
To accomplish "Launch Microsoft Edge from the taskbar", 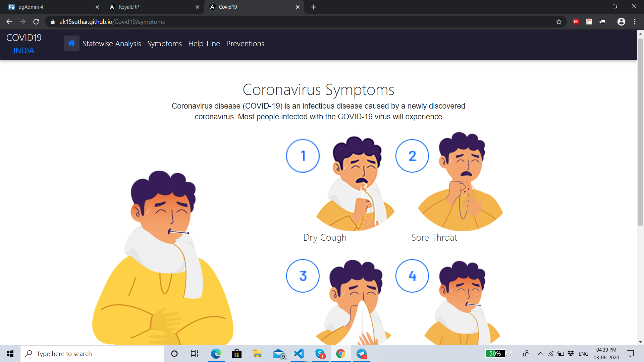I will pyautogui.click(x=216, y=354).
